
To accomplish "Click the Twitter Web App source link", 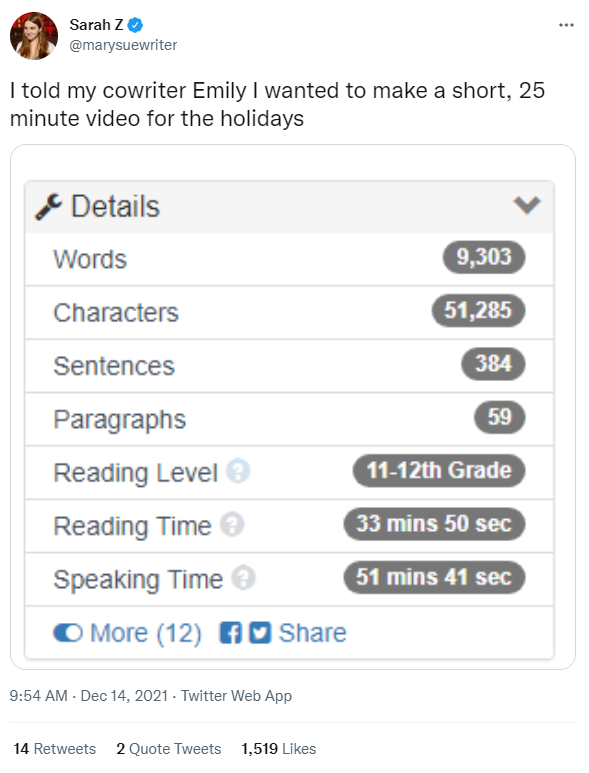I will click(236, 696).
